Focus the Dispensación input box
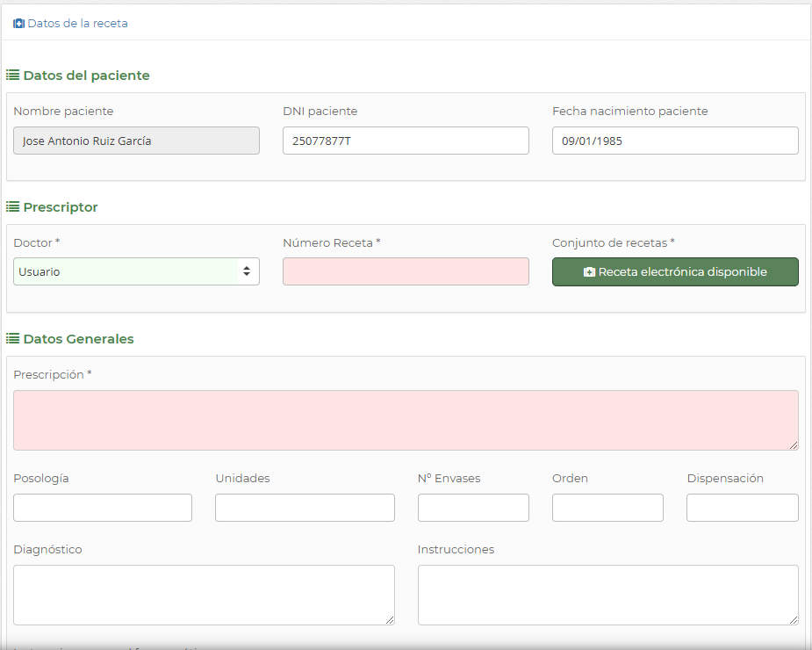This screenshot has height=650, width=812. pos(742,508)
